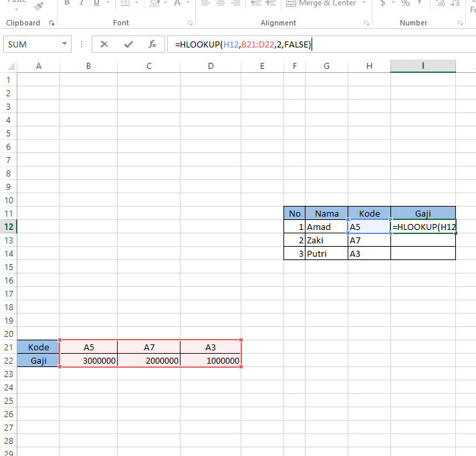
Task: Apply Underline formatting
Action: click(x=96, y=3)
